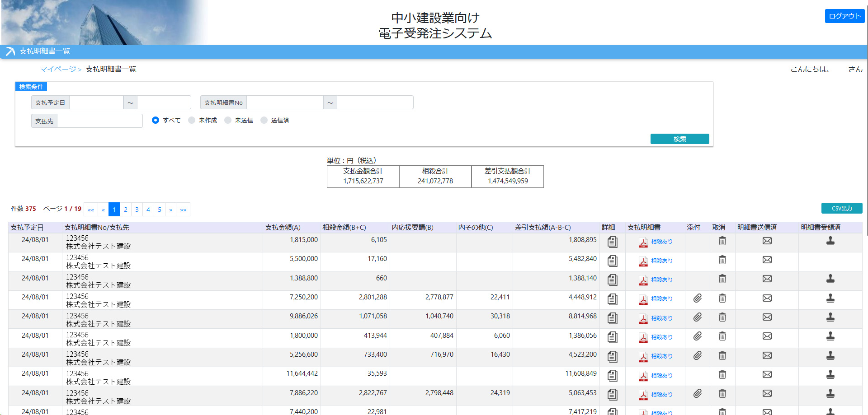Image resolution: width=868 pixels, height=415 pixels.
Task: Jump to first page with «« button
Action: (x=91, y=210)
